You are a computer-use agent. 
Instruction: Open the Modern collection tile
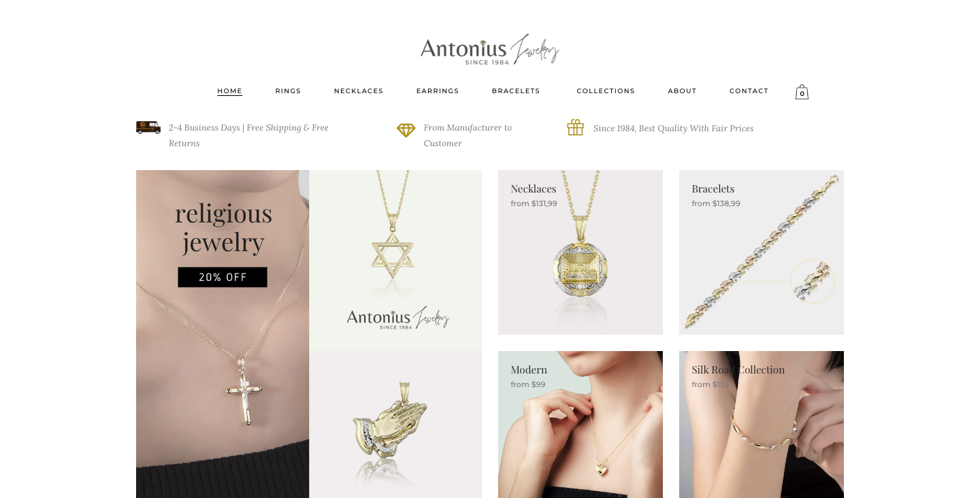tap(581, 425)
